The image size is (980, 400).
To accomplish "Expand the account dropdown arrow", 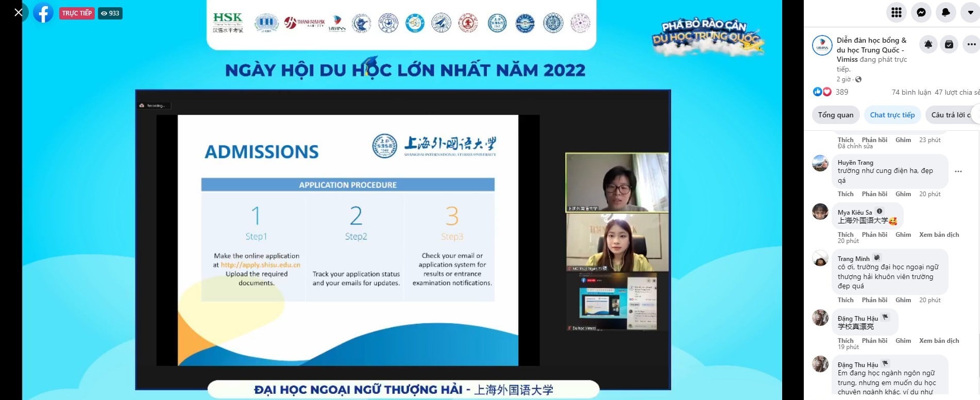I will coord(970,13).
